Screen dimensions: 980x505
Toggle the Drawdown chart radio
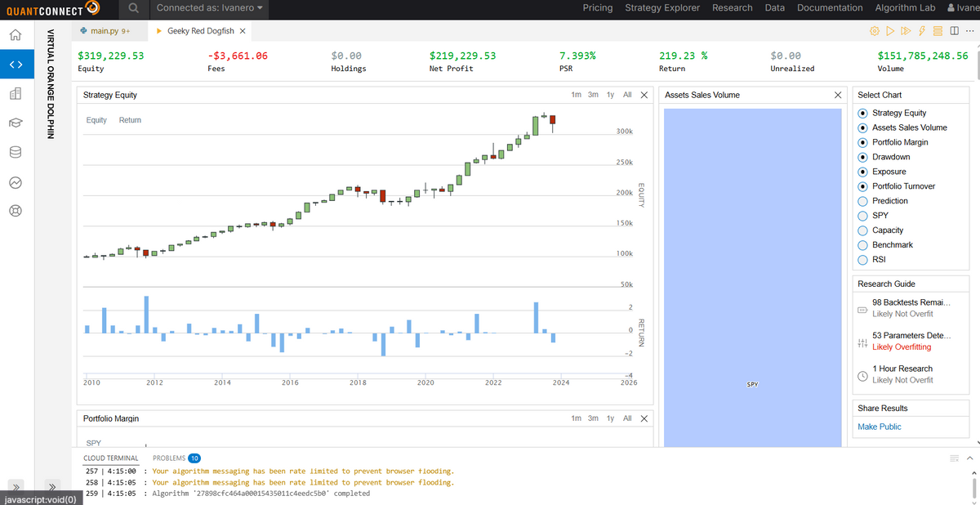[x=863, y=158]
